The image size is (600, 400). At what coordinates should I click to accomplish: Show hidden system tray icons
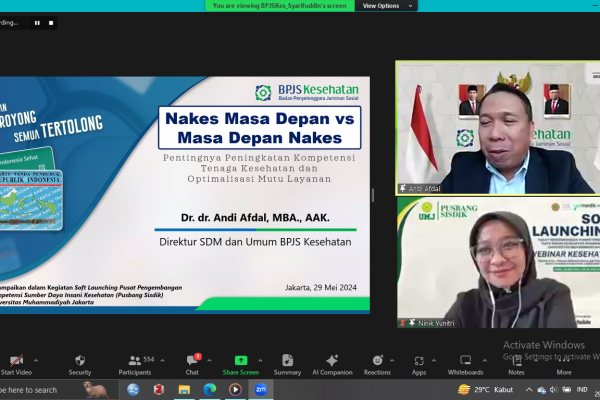529,390
